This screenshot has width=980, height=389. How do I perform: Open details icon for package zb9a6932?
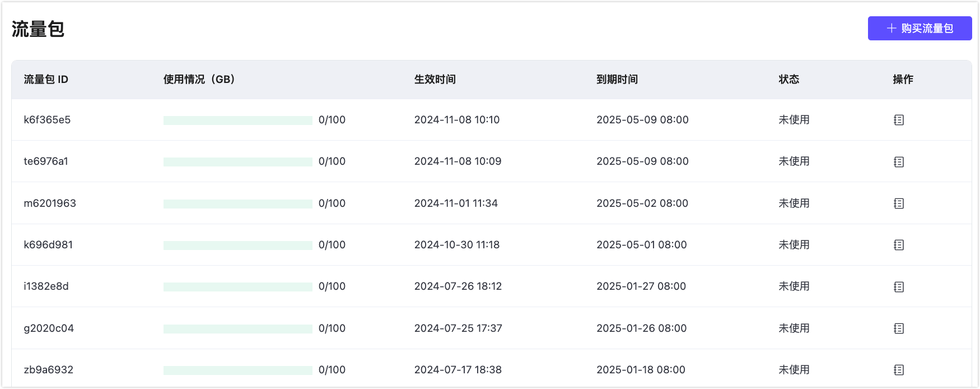(899, 370)
